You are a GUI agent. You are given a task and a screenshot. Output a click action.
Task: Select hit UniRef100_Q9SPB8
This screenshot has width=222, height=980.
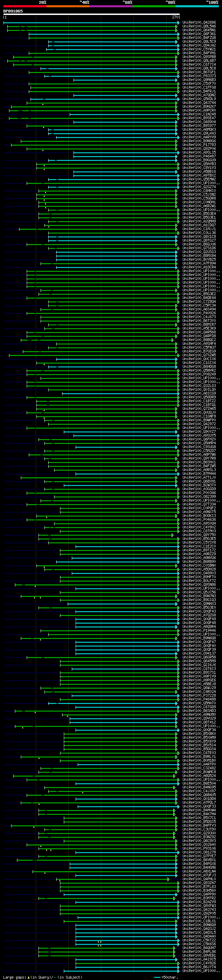pos(199,57)
